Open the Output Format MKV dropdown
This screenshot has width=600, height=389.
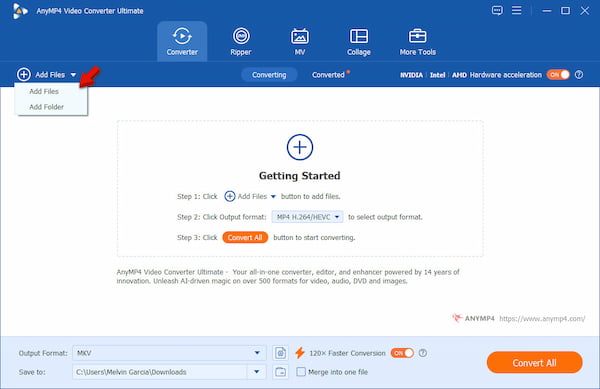[169, 353]
